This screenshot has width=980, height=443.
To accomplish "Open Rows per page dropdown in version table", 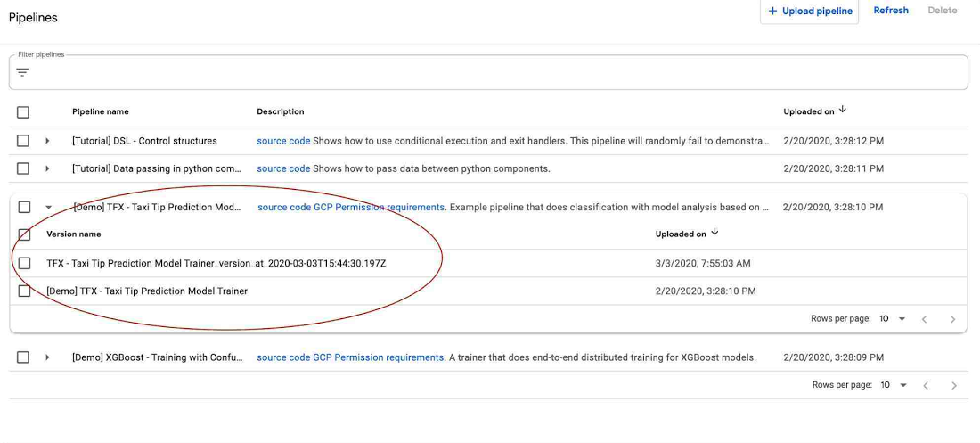I will (x=893, y=318).
